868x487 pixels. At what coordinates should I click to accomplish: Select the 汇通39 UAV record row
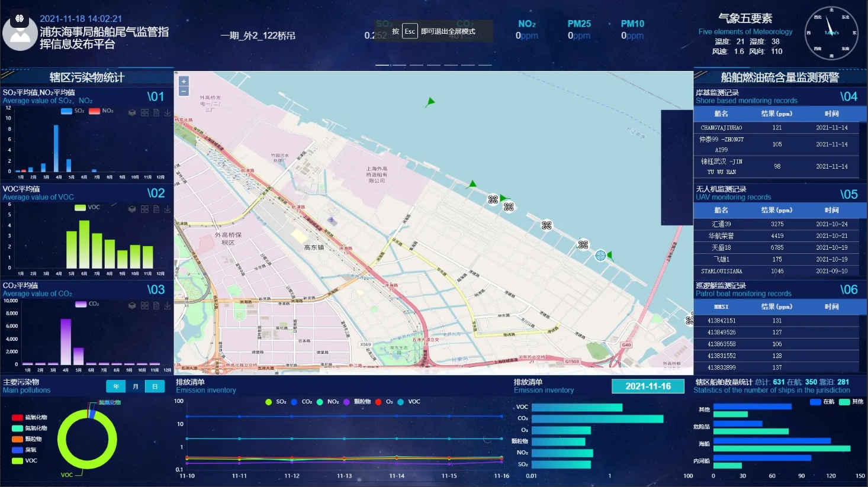(x=776, y=224)
